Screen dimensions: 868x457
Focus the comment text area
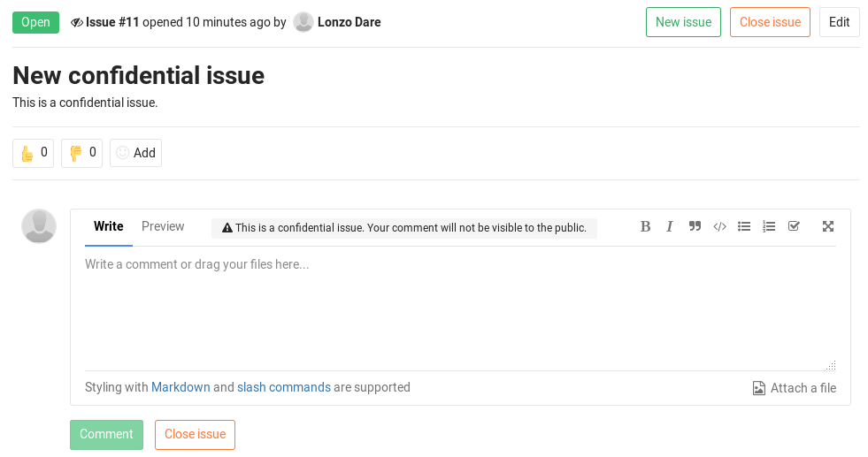pos(459,309)
